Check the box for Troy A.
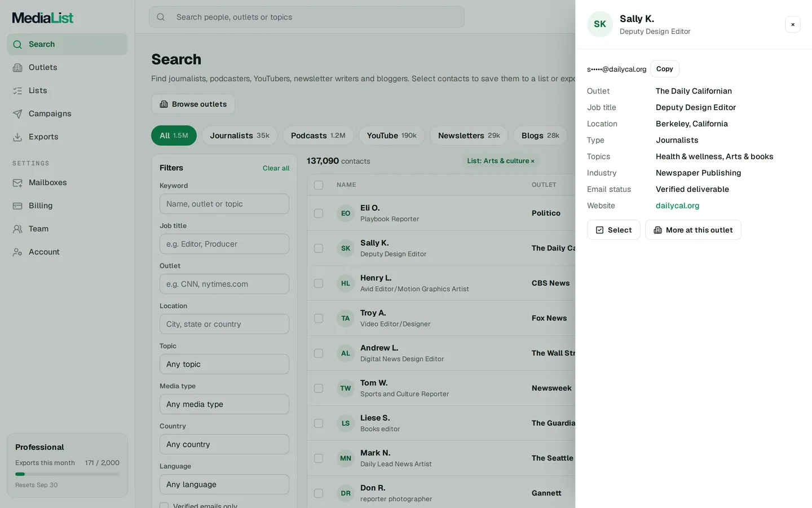The width and height of the screenshot is (812, 508). coord(319,318)
